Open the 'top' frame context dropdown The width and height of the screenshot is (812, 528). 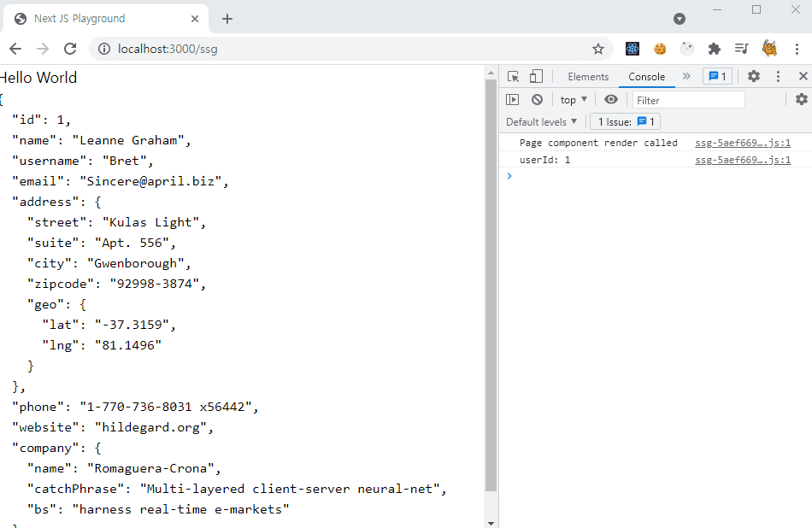(572, 99)
